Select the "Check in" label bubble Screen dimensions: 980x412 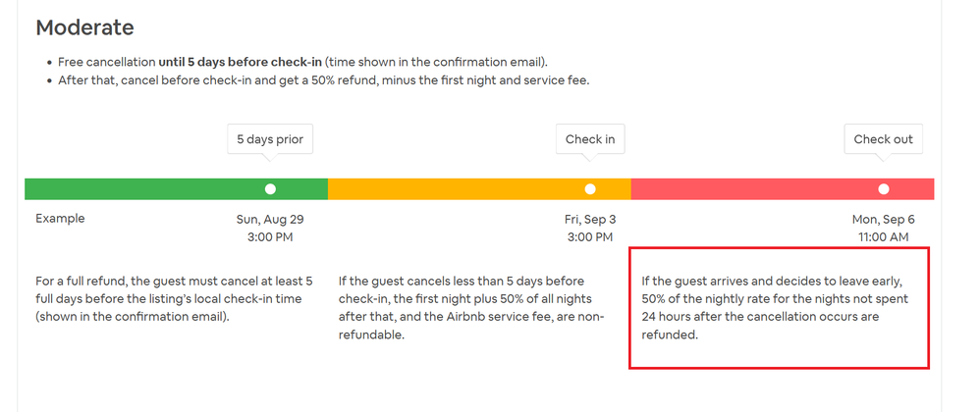(x=590, y=139)
